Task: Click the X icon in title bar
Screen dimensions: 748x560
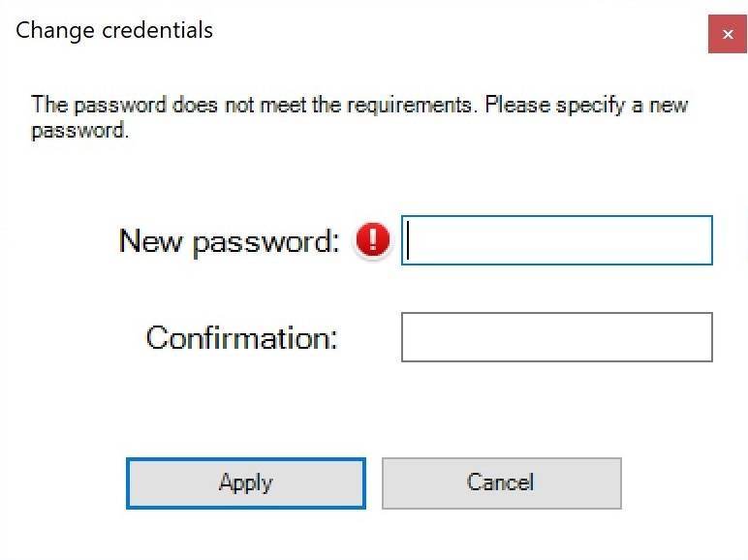Action: [728, 34]
